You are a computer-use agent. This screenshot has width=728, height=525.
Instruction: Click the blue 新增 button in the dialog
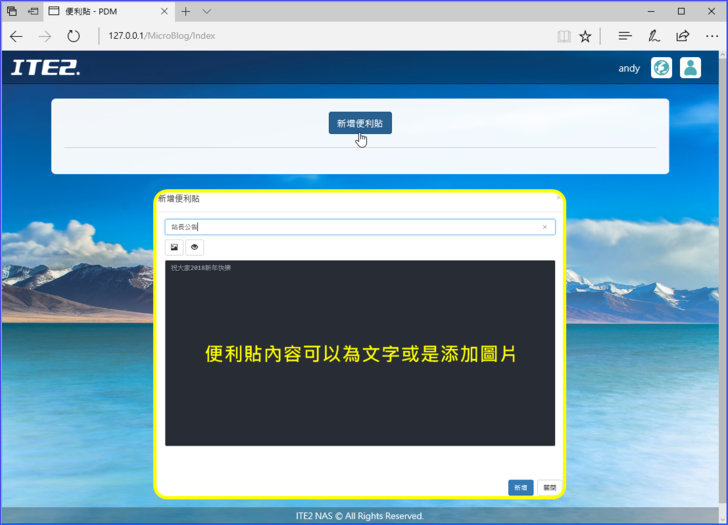(x=520, y=487)
